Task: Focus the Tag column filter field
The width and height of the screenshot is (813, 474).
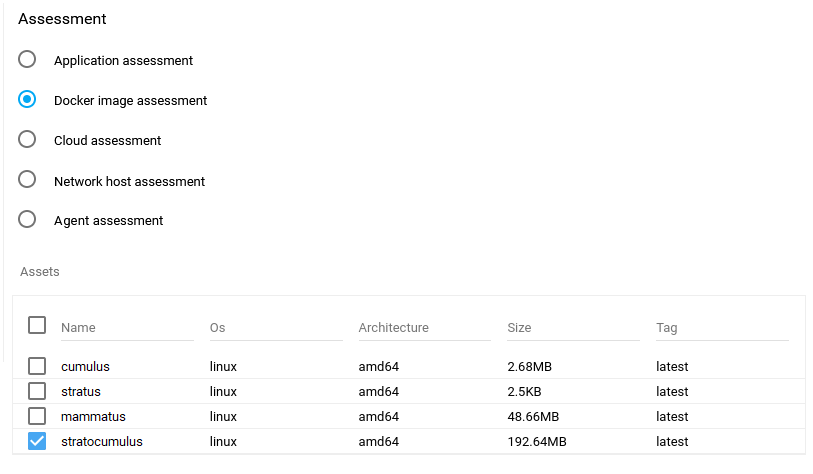Action: pos(722,328)
